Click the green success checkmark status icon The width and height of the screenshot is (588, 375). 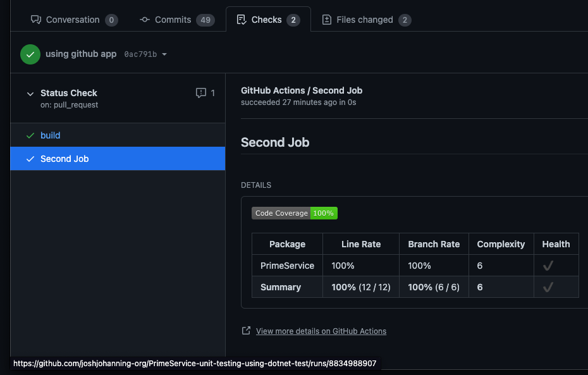(30, 54)
